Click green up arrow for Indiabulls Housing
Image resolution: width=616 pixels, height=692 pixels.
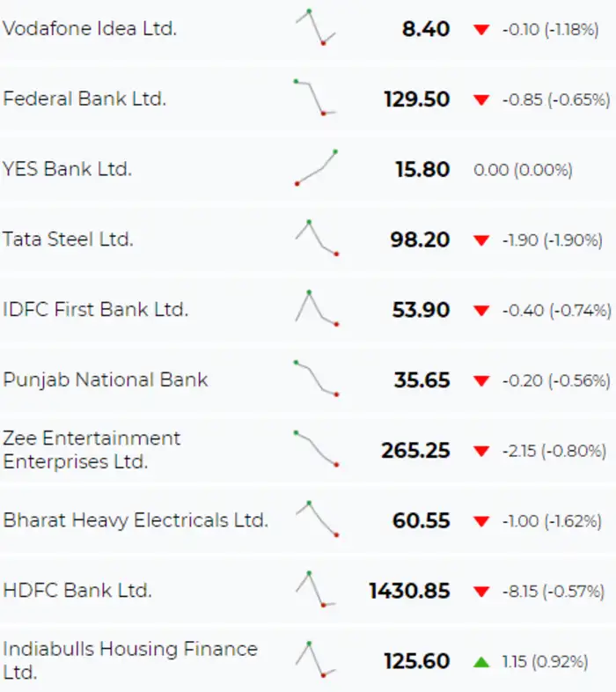click(480, 661)
